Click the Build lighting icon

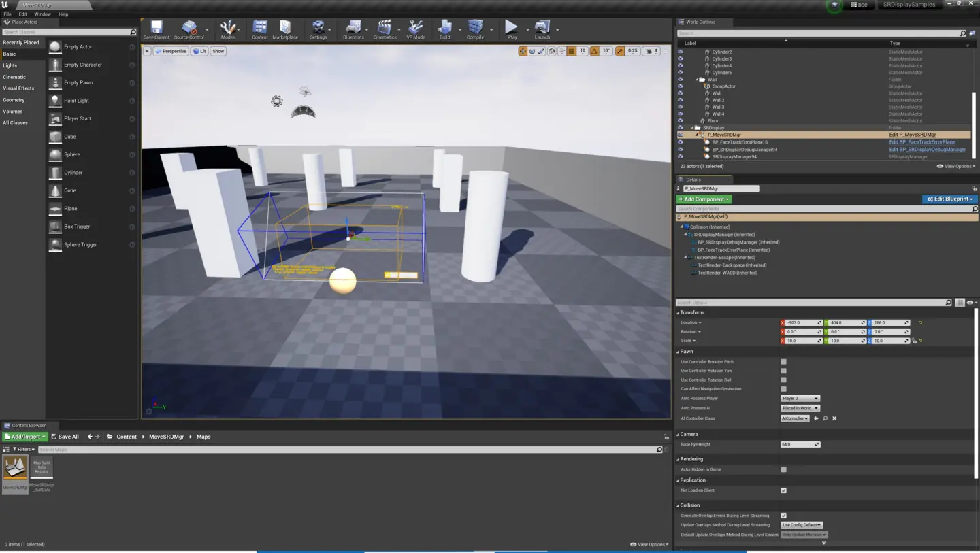[444, 29]
